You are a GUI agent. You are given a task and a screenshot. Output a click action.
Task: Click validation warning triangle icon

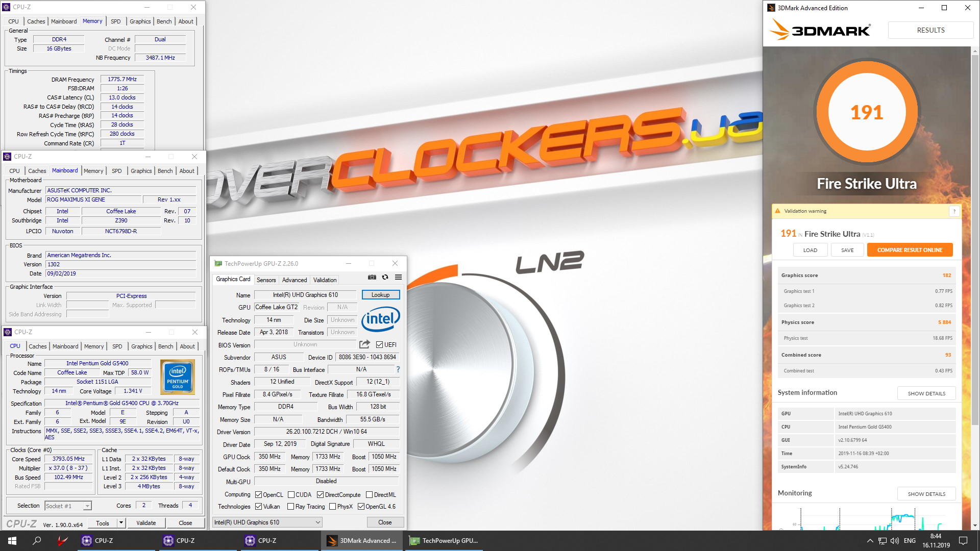coord(778,211)
